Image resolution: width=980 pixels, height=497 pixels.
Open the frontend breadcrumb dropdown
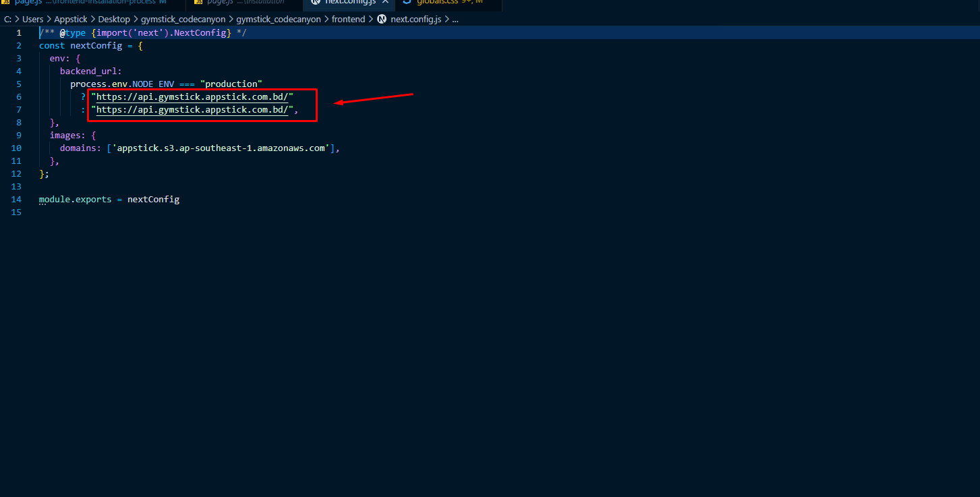coord(348,19)
